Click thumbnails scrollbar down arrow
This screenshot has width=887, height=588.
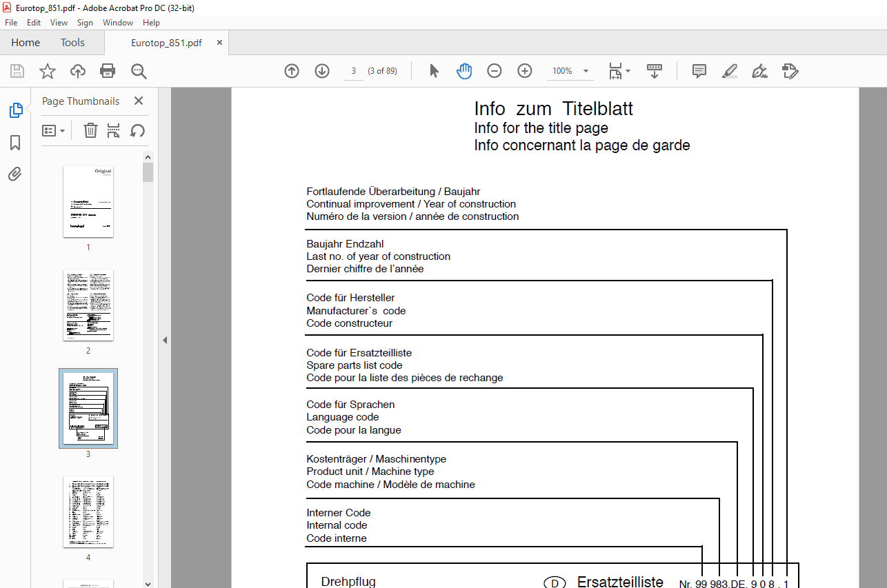click(x=148, y=583)
